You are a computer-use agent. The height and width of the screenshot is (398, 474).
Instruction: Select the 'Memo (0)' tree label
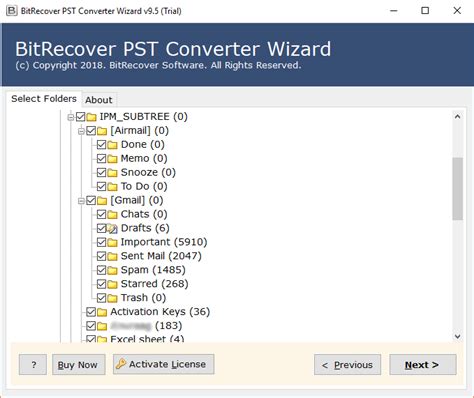[144, 158]
